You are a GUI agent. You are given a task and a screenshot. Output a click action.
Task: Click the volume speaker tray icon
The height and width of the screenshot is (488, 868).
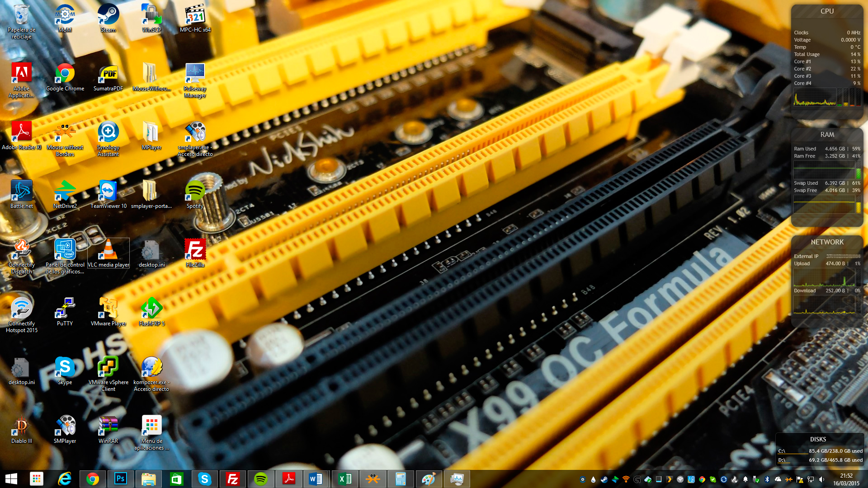(x=821, y=479)
